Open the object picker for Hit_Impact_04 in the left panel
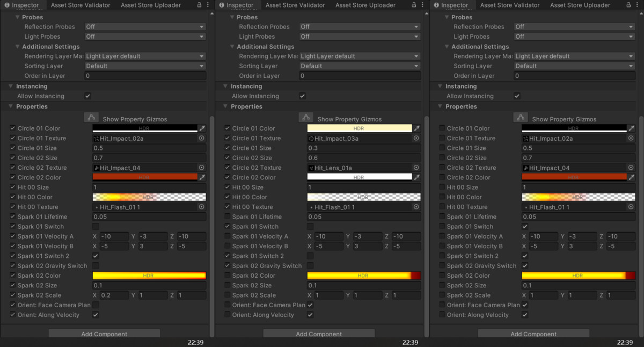 (202, 168)
